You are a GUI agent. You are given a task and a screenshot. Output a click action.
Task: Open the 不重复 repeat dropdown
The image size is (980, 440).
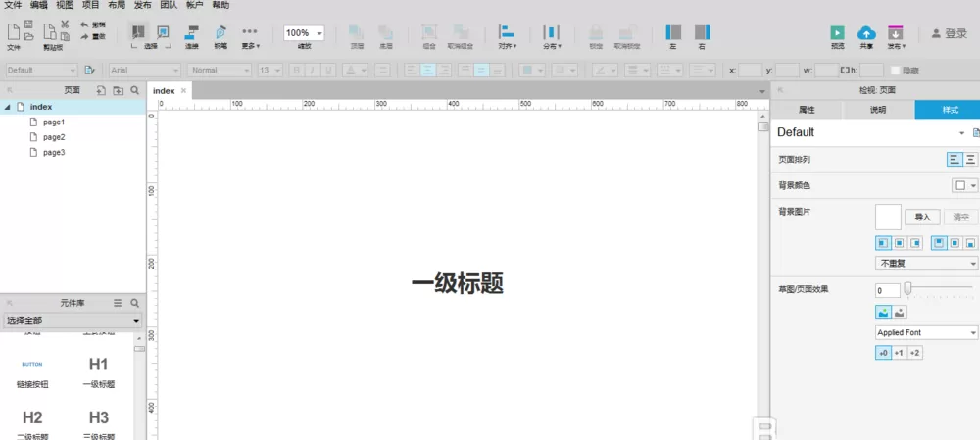pos(926,264)
